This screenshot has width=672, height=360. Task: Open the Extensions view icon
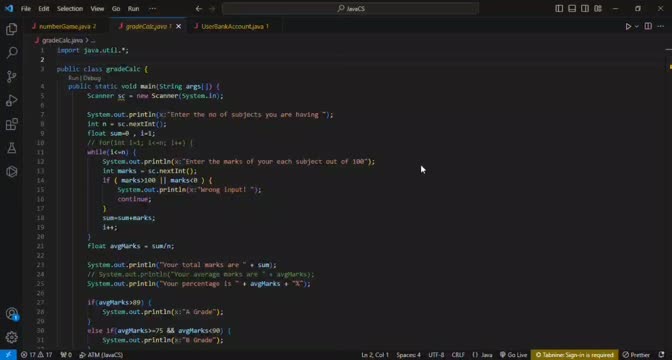12,124
